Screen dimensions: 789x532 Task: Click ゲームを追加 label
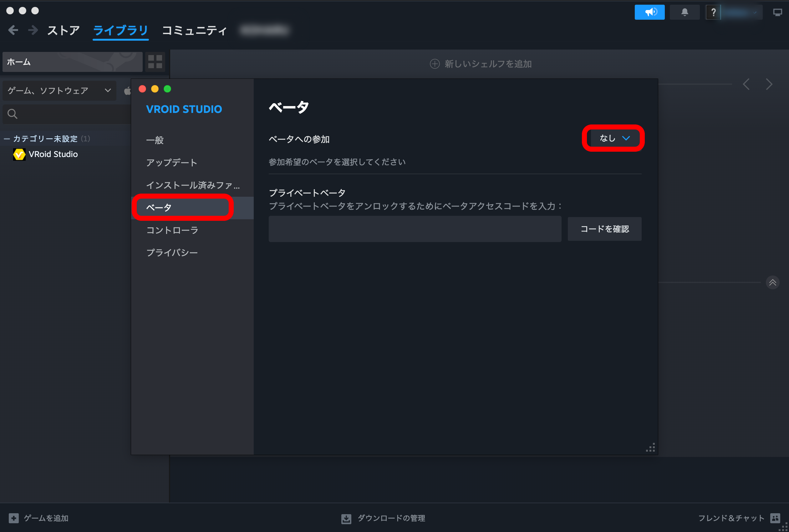tap(46, 518)
